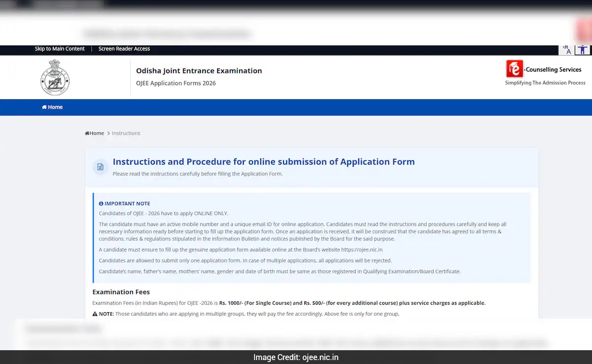Click the Odisha government emblem logo
Image resolution: width=592 pixels, height=364 pixels.
[55, 77]
